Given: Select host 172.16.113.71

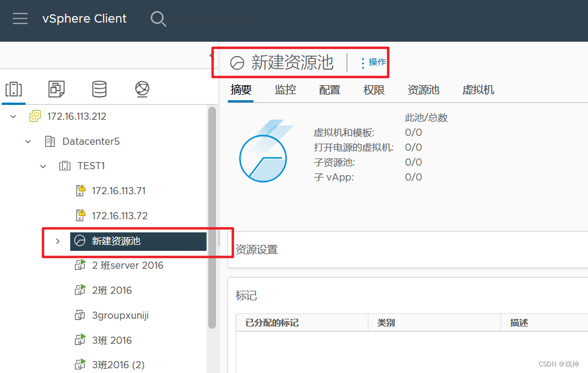Looking at the screenshot, I should tap(118, 191).
